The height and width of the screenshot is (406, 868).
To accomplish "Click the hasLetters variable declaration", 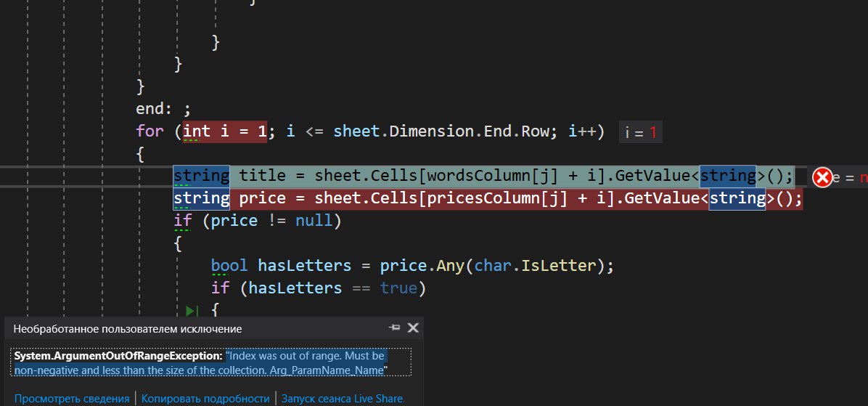I will pyautogui.click(x=305, y=266).
